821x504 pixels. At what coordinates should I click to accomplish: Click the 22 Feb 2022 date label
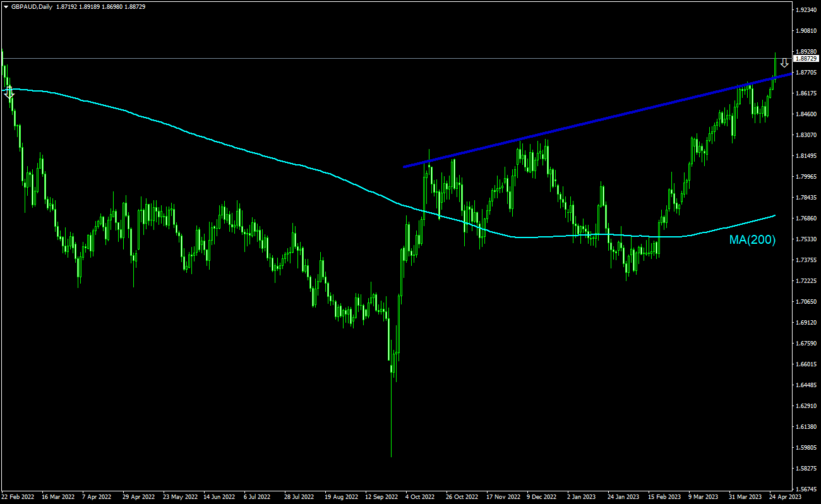point(18,497)
